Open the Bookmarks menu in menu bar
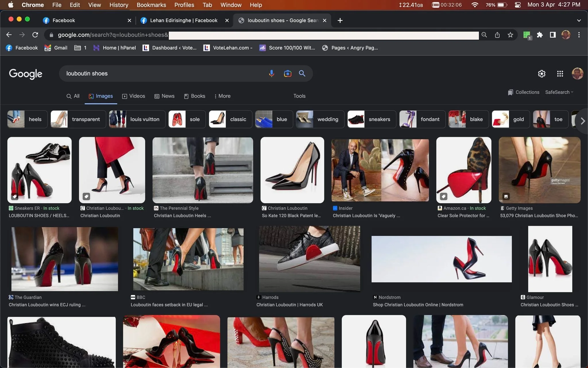This screenshot has height=368, width=588. (151, 5)
